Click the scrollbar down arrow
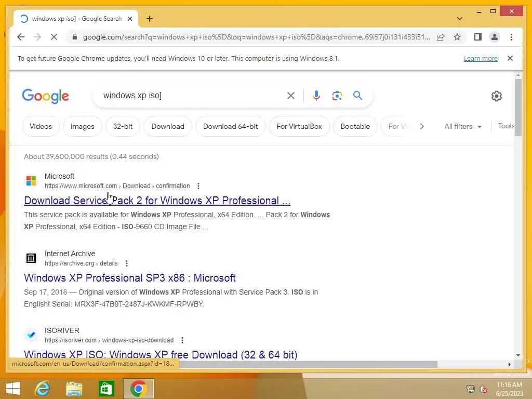The image size is (532, 399). (x=518, y=355)
